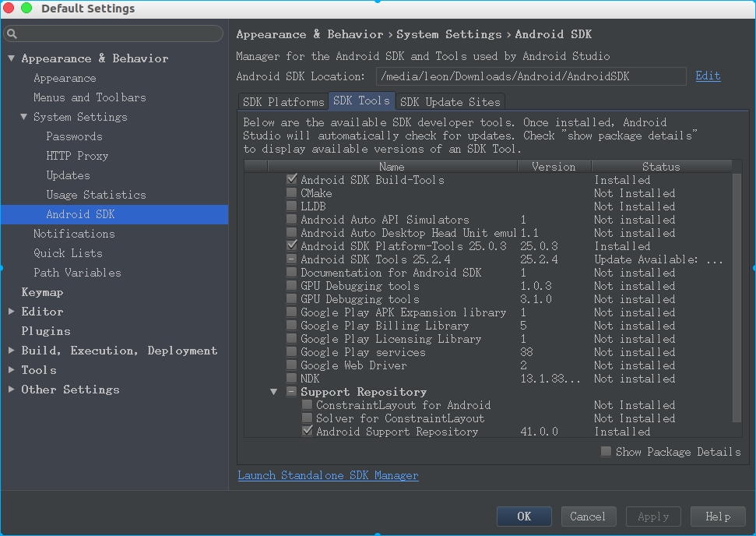Viewport: 756px width, 536px height.
Task: Enable the CMake checkbox
Action: tap(291, 193)
